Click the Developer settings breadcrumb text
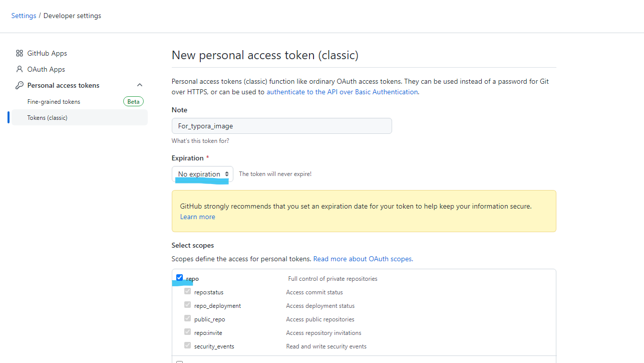The image size is (644, 363). click(72, 16)
